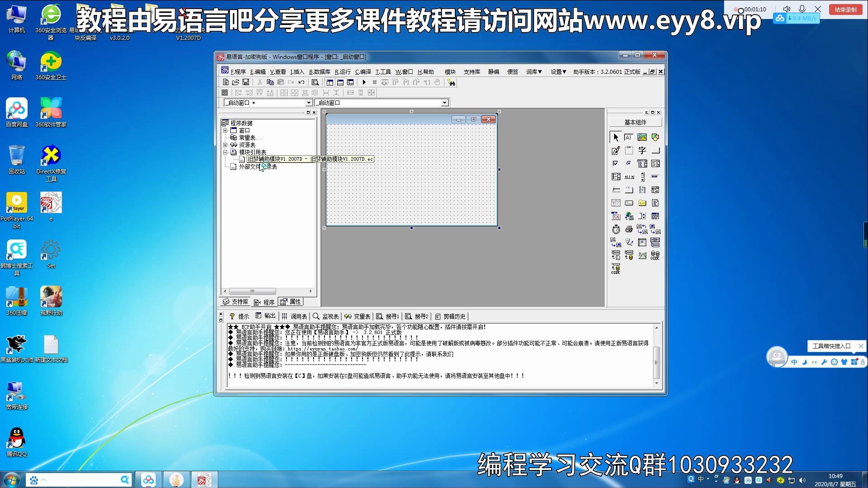Expand the 窗口 tree node
This screenshot has width=868, height=488.
click(x=225, y=130)
